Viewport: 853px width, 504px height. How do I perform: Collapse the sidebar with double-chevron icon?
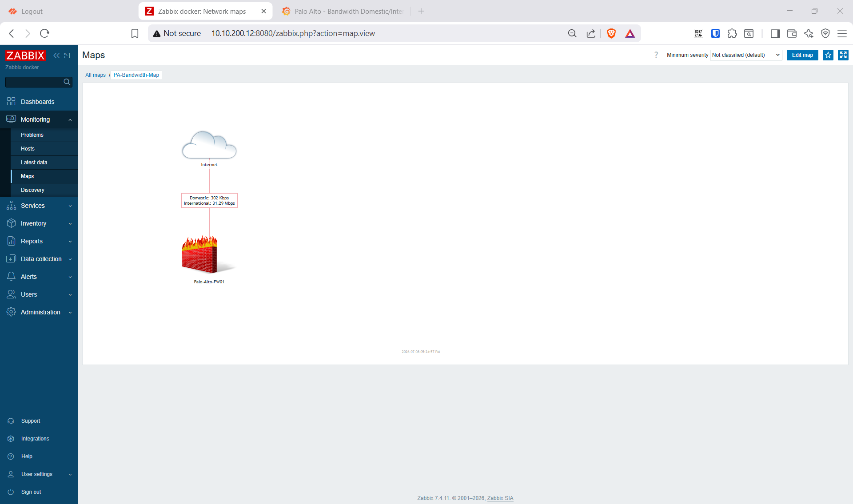point(56,56)
